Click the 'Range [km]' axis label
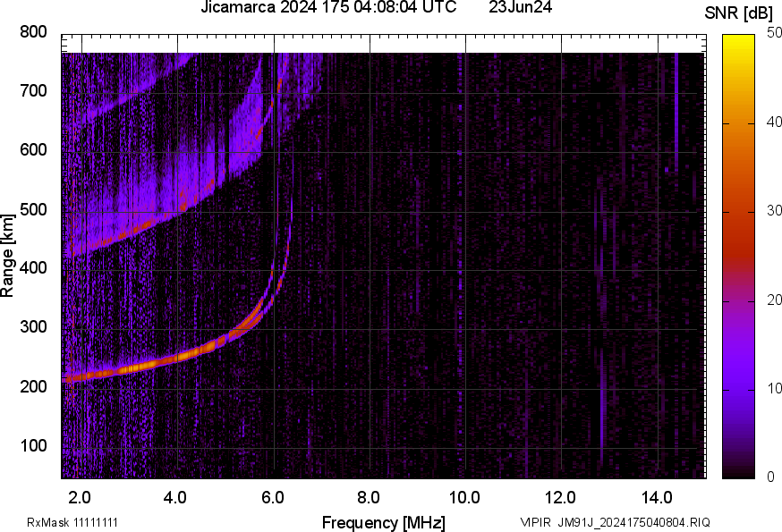This screenshot has width=782, height=532. tap(7, 256)
